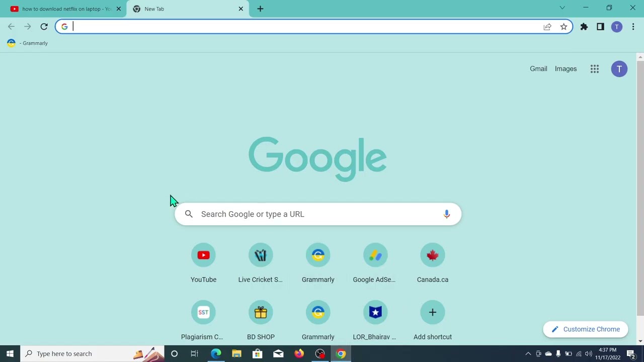The image size is (644, 362).
Task: Click the taskbar Type here to search box
Action: (92, 353)
